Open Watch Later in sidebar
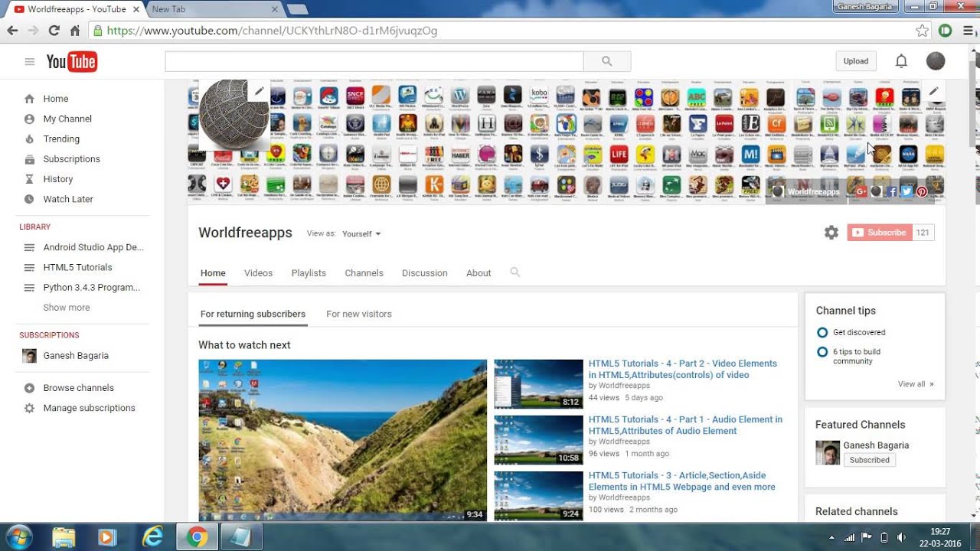 68,199
